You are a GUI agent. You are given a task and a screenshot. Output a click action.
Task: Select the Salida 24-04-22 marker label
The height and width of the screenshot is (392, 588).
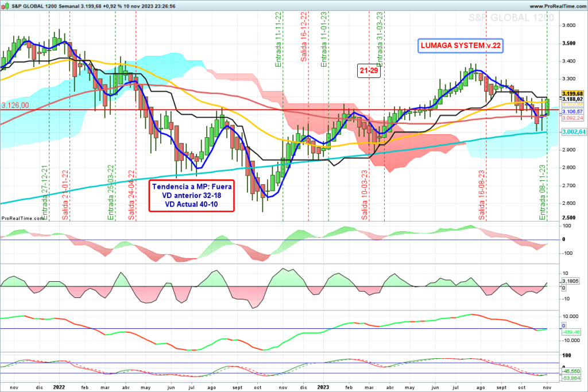pyautogui.click(x=131, y=195)
